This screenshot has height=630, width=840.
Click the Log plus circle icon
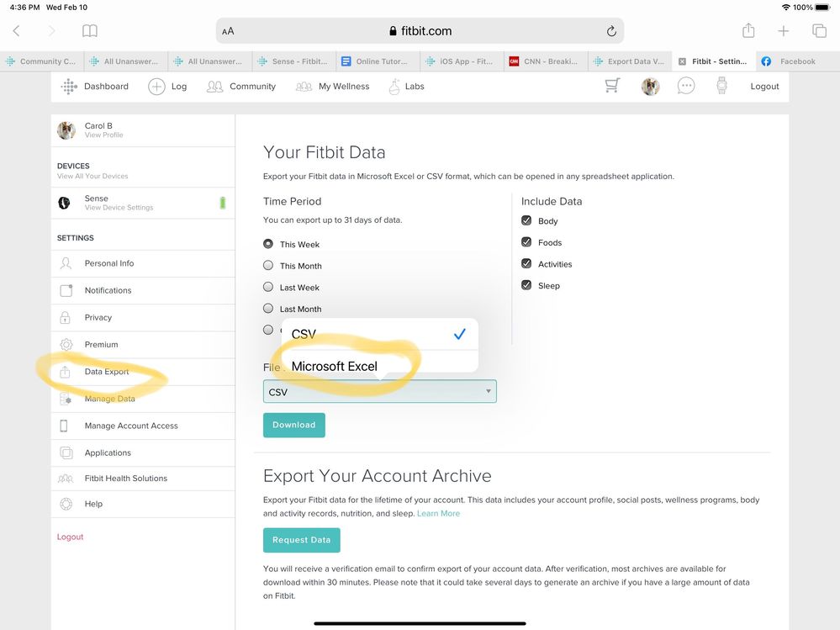(156, 87)
